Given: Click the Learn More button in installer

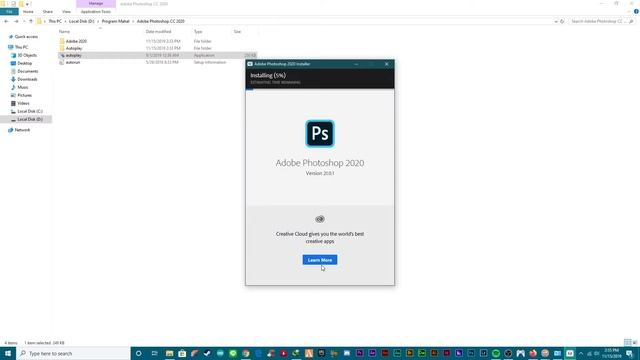Looking at the screenshot, I should click(x=320, y=260).
